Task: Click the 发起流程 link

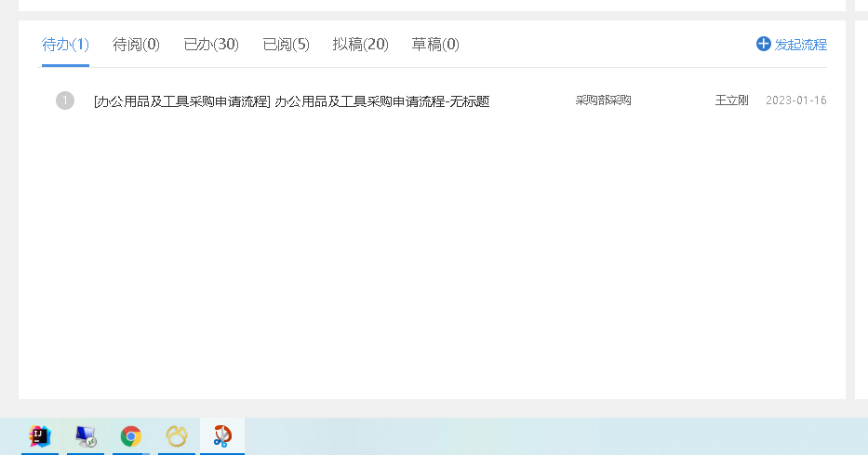Action: 800,45
